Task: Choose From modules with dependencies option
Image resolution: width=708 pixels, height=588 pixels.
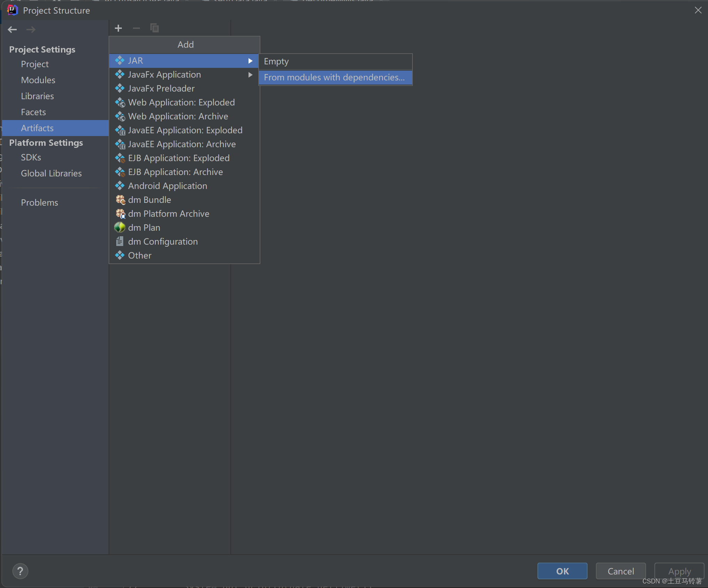Action: pos(334,78)
